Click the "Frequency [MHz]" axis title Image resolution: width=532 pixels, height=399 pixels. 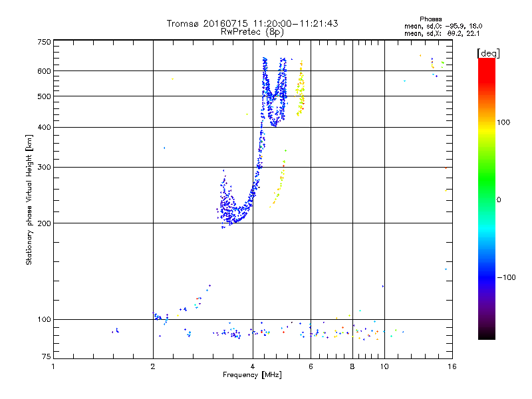252,375
